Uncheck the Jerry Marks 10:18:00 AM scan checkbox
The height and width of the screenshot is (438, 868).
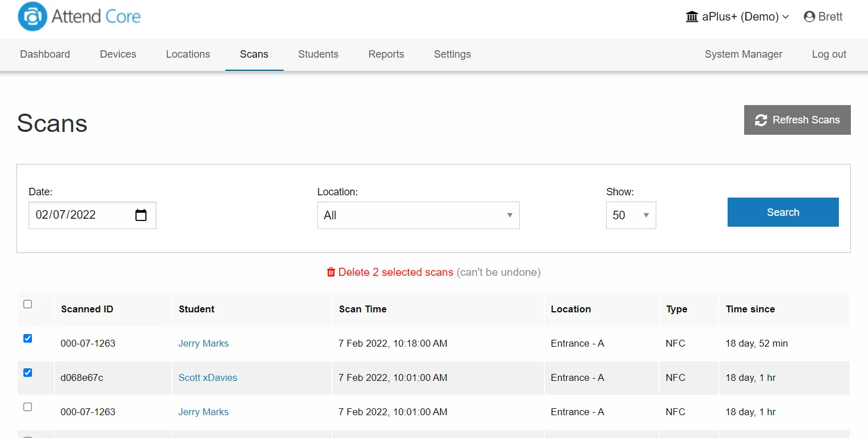(x=27, y=339)
